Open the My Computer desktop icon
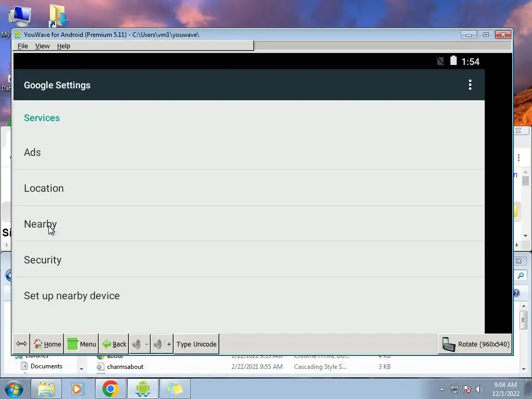Screen dimensions: 532x399 pos(19,16)
